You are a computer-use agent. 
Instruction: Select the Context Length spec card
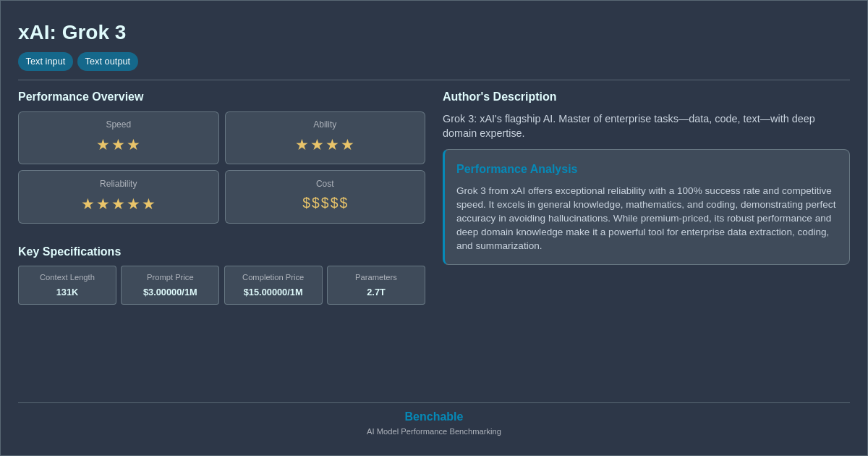click(67, 285)
